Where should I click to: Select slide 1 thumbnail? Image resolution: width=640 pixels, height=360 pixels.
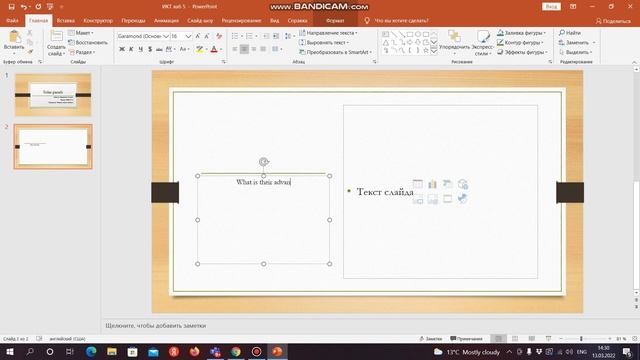click(x=53, y=95)
